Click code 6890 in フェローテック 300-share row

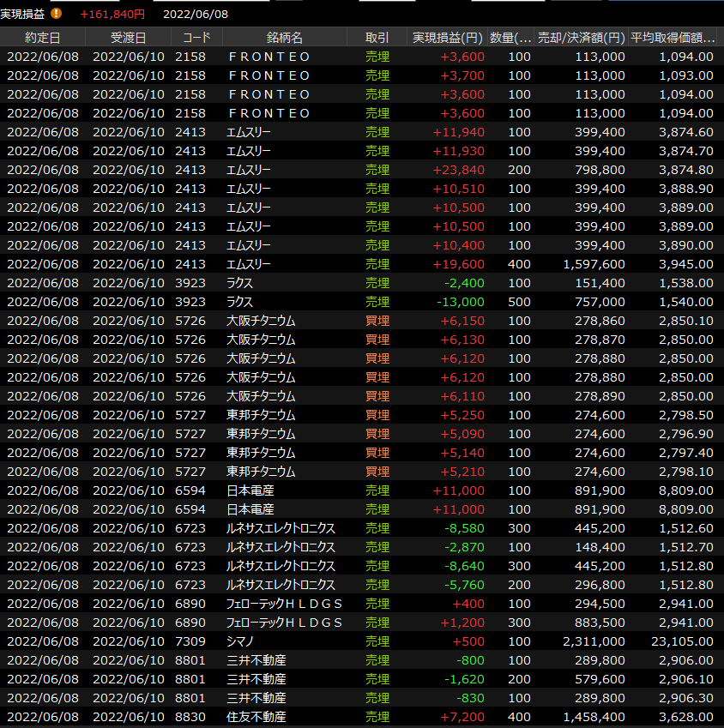tap(190, 623)
